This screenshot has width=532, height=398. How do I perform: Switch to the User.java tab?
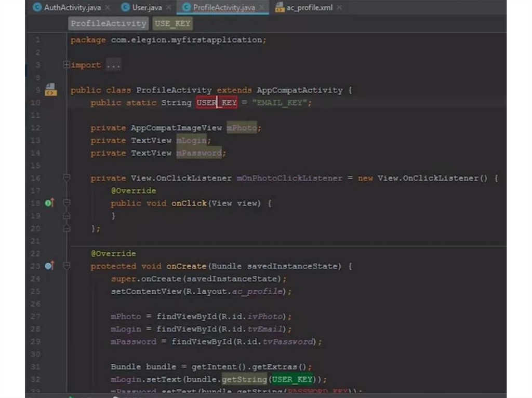pos(147,8)
